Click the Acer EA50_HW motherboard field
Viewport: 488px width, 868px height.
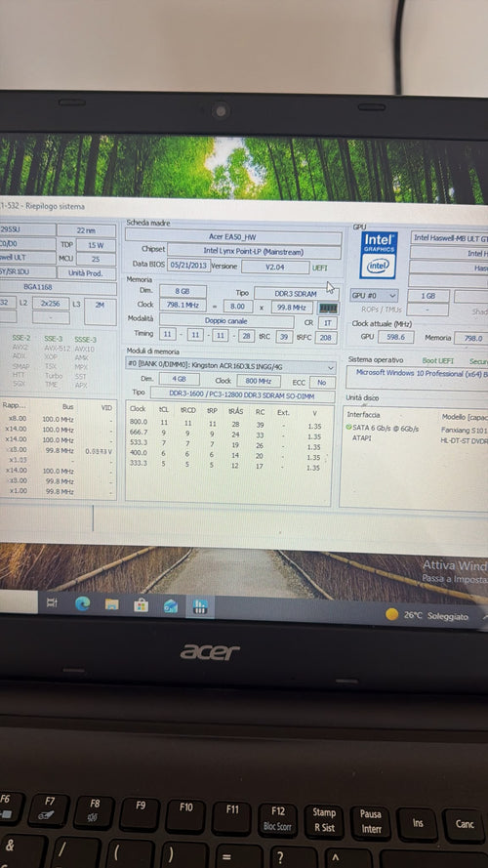[233, 236]
